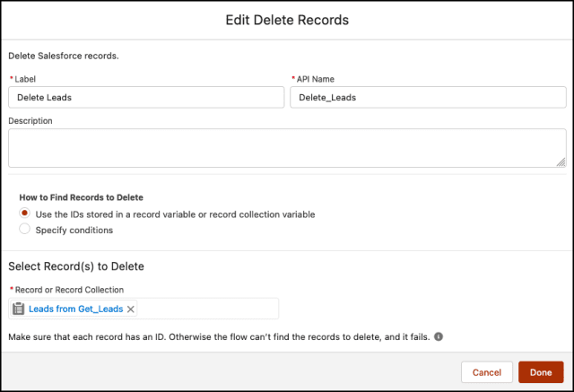This screenshot has width=574, height=392.
Task: Click the Leads from Get_Leads pill text
Action: [x=75, y=309]
